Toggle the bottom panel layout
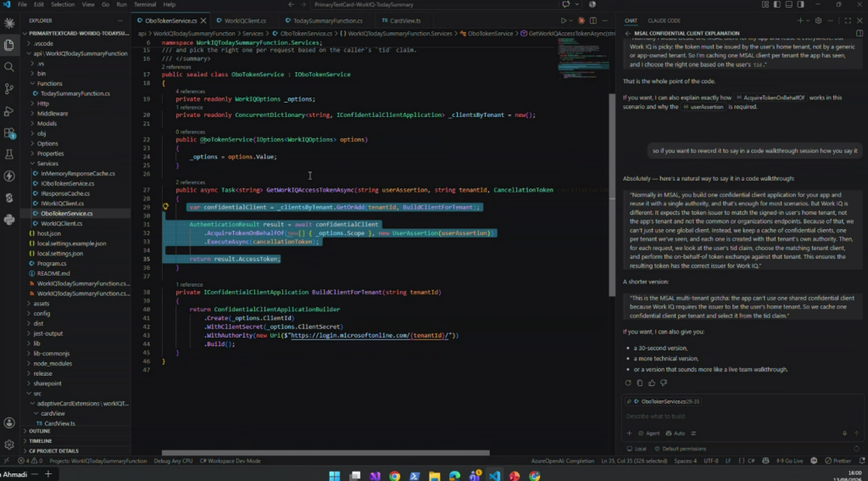This screenshot has height=481, width=868. point(791,4)
